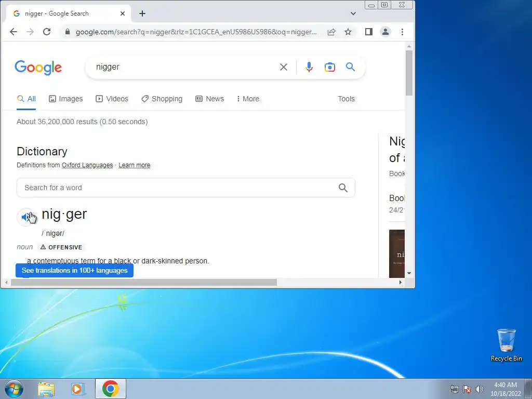Clear the search box with the X icon
Screen dimensions: 532x399
284,67
